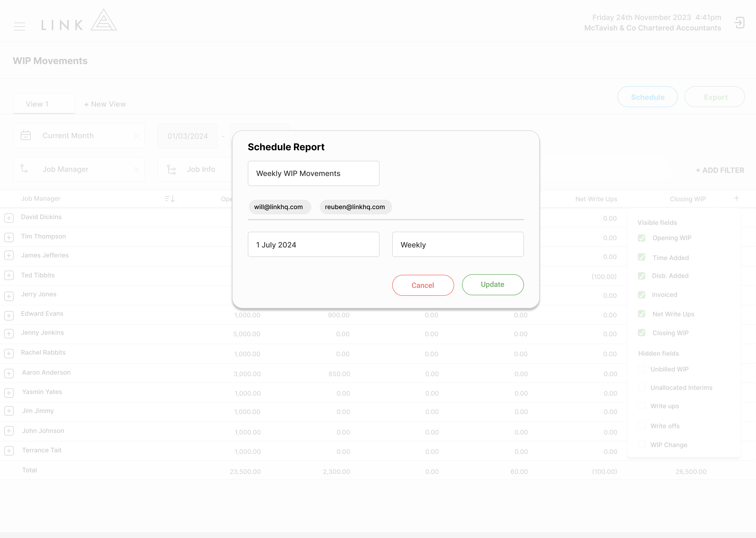Expand the Jenny Jenkins row
Screen dimensions: 756x538
coord(9,334)
